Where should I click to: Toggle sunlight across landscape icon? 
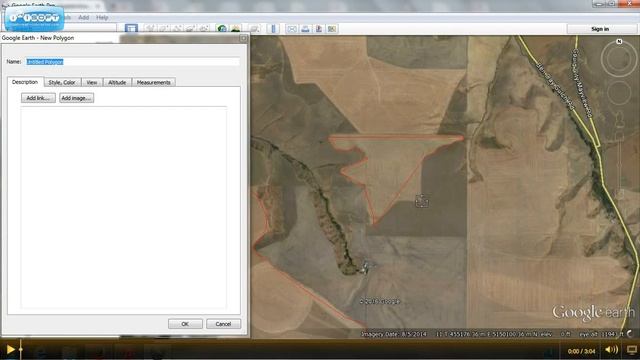pos(236,29)
